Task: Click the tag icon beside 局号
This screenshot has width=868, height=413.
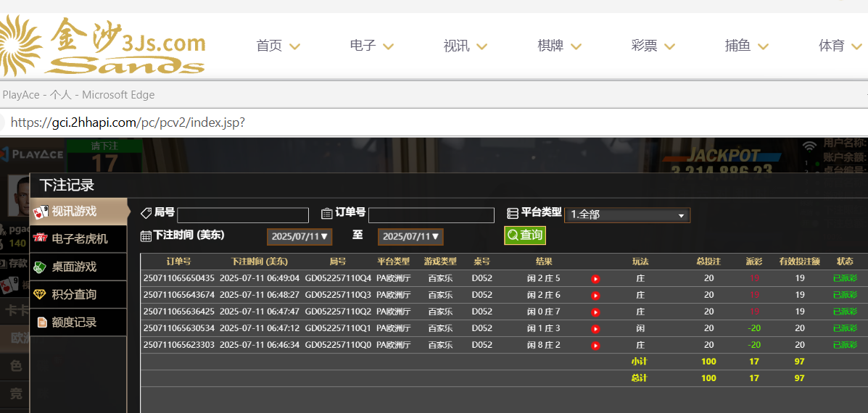Action: (x=146, y=213)
